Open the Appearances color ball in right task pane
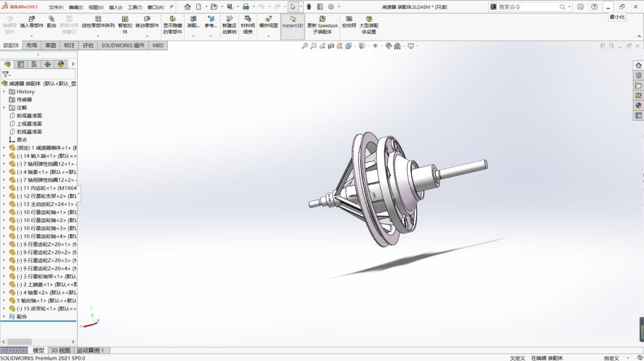The width and height of the screenshot is (644, 361). tap(638, 106)
